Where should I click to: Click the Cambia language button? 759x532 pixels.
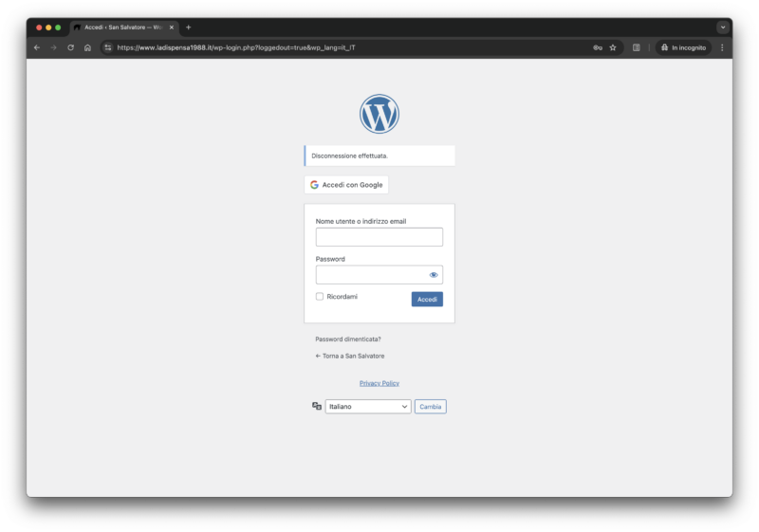coord(431,407)
